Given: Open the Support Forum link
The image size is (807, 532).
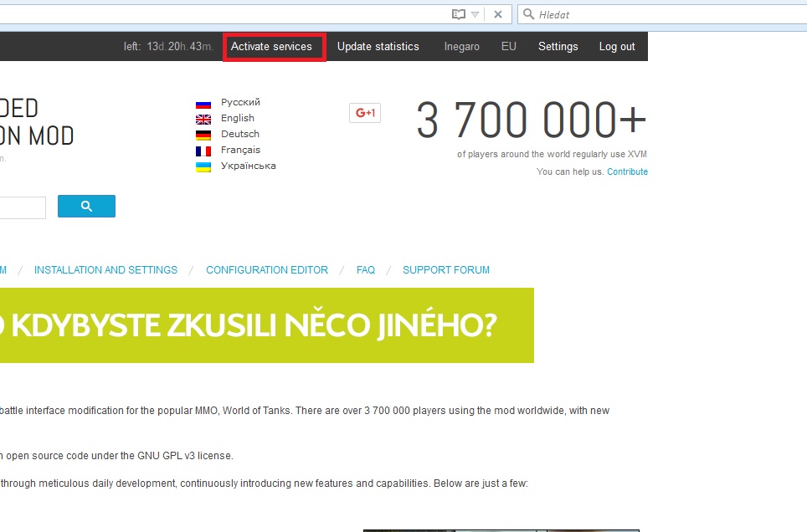Looking at the screenshot, I should pyautogui.click(x=445, y=269).
